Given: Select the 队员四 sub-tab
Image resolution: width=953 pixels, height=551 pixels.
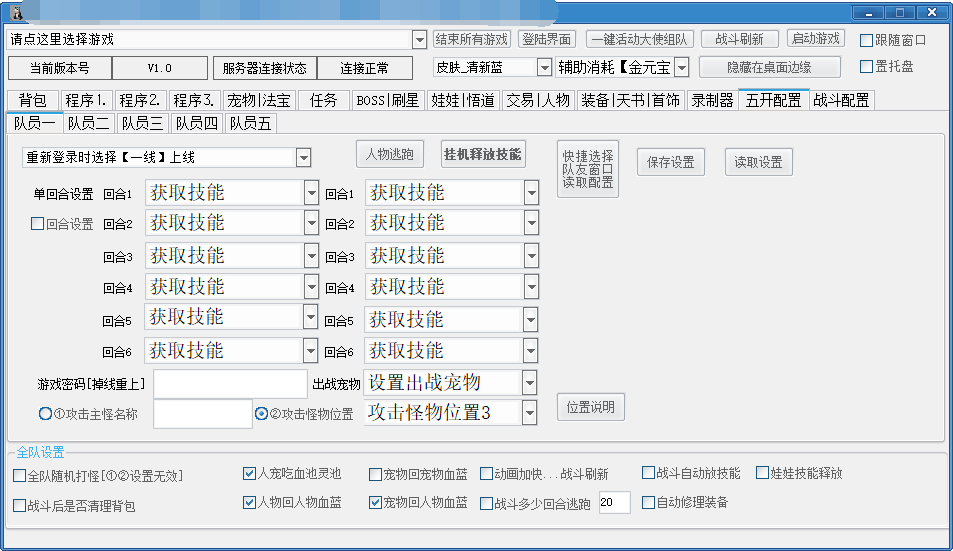Looking at the screenshot, I should 197,123.
